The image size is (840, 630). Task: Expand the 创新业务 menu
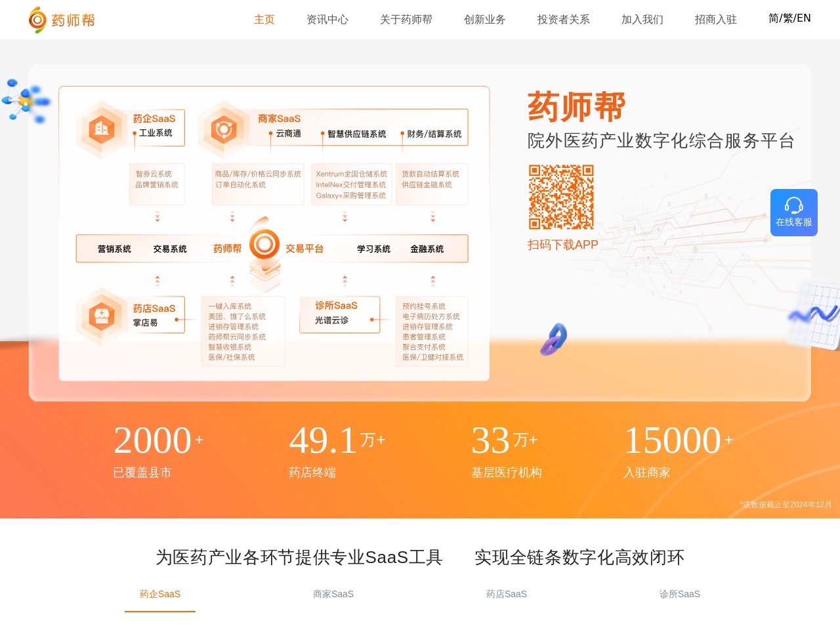pos(485,20)
